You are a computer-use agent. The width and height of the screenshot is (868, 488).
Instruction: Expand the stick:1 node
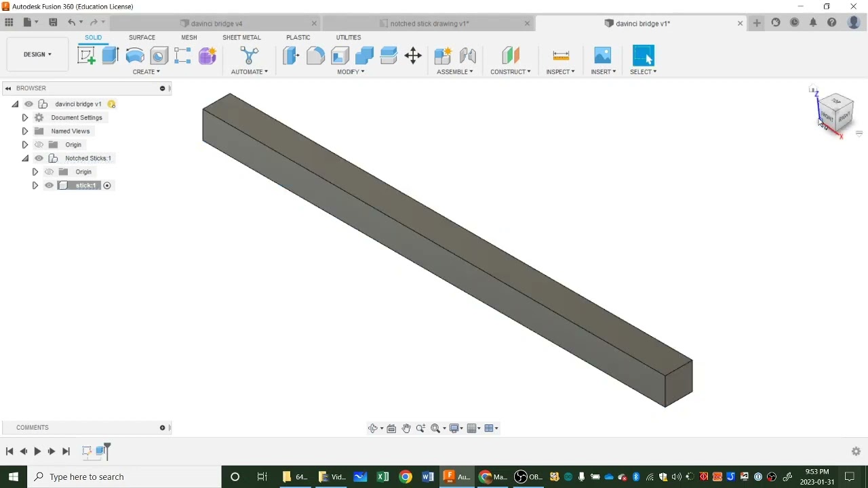click(35, 185)
